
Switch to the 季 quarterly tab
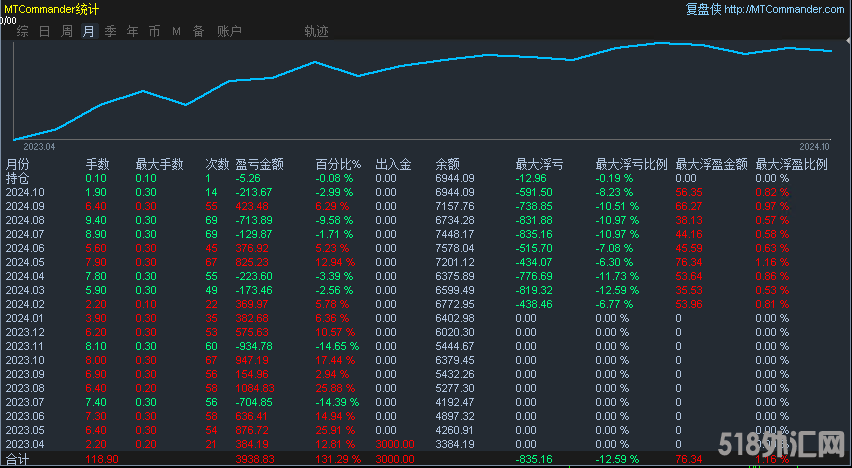110,31
